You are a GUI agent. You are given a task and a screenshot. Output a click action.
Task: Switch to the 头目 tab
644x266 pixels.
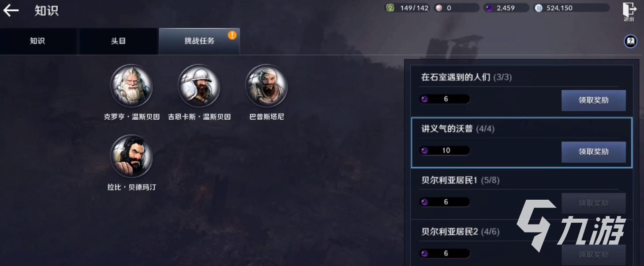tap(118, 41)
